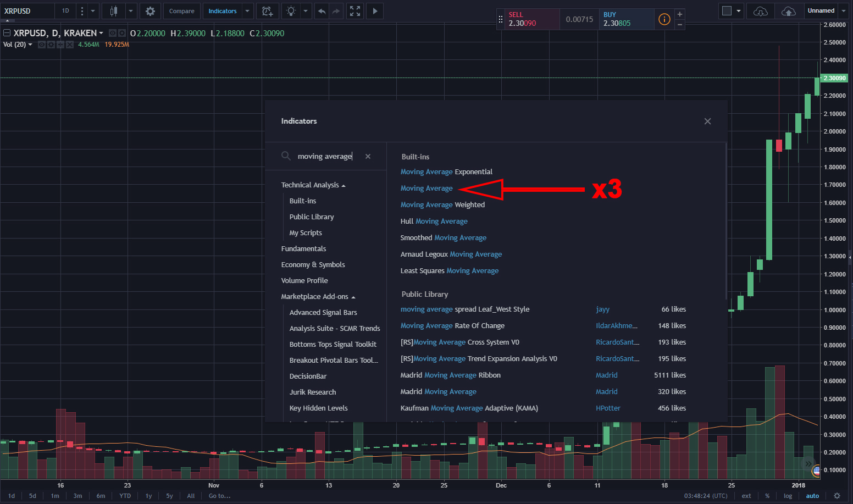The image size is (853, 504).
Task: Open Unnamed layout dropdown arrow
Action: 845,11
